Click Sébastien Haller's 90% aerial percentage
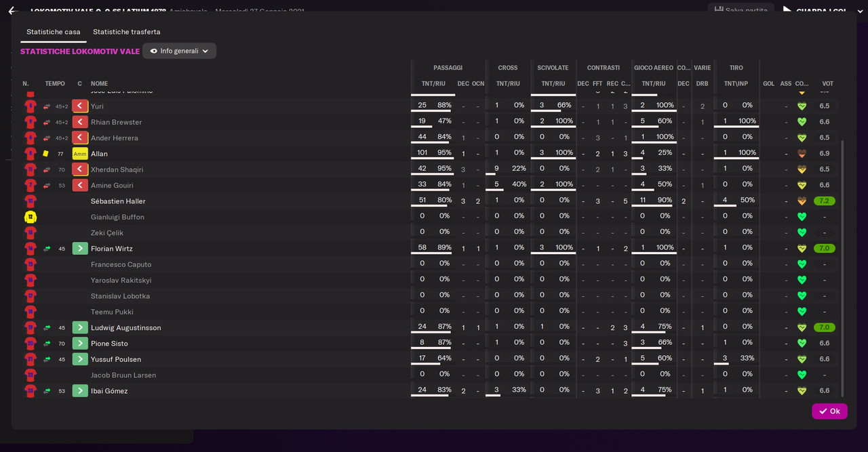868x452 pixels. pyautogui.click(x=665, y=201)
